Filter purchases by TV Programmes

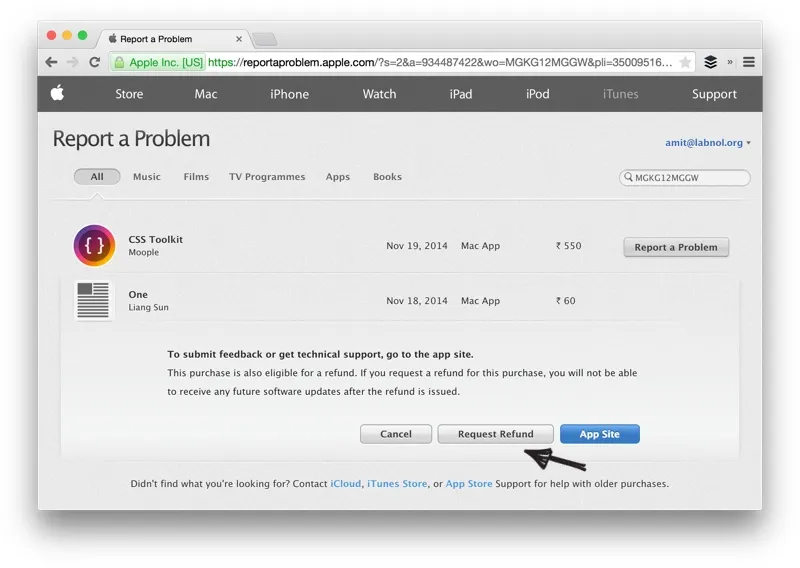(267, 177)
